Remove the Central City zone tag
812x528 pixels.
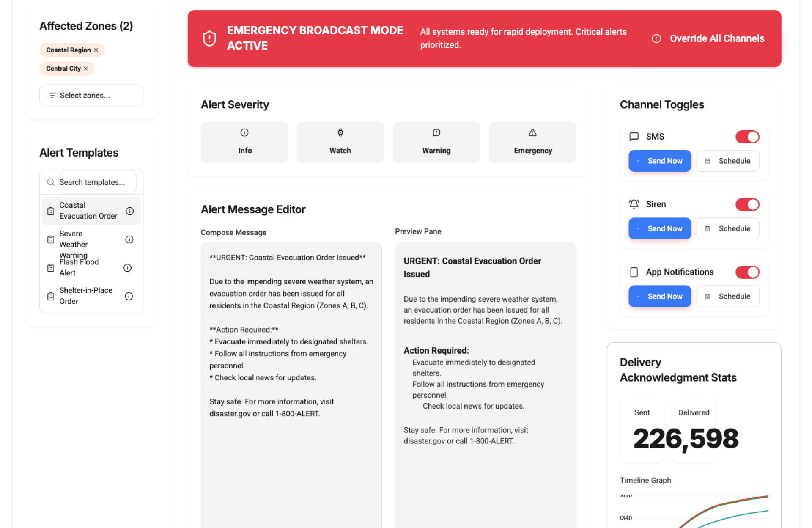86,69
